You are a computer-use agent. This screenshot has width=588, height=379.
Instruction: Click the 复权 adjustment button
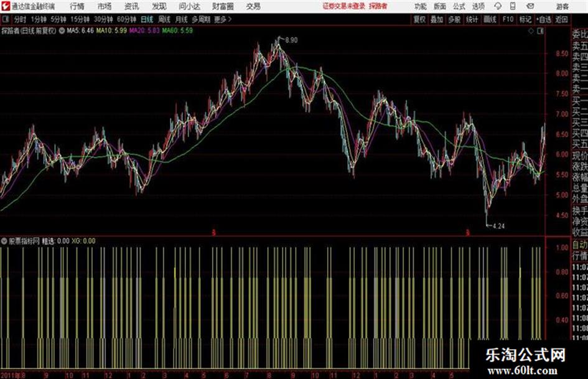coord(419,19)
